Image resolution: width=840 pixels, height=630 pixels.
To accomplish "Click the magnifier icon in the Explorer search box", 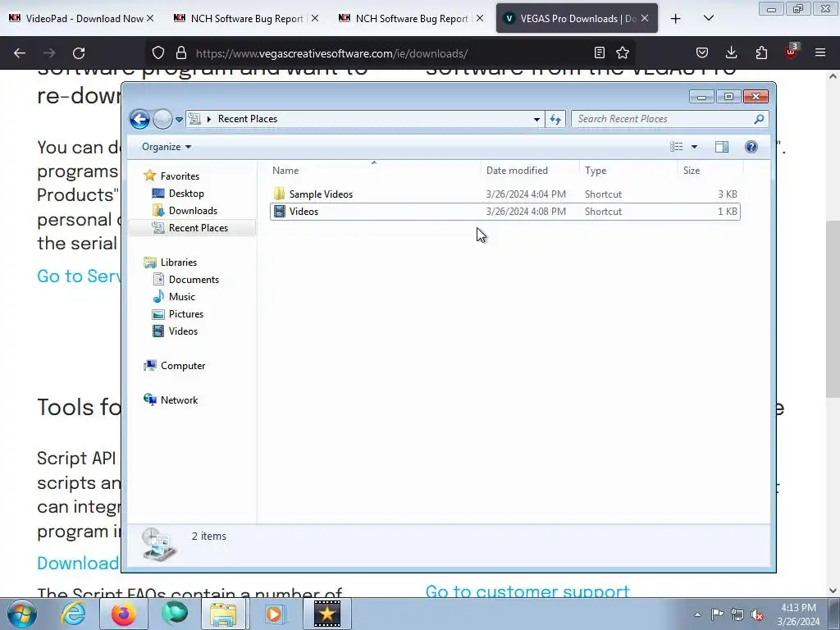I will click(x=759, y=119).
